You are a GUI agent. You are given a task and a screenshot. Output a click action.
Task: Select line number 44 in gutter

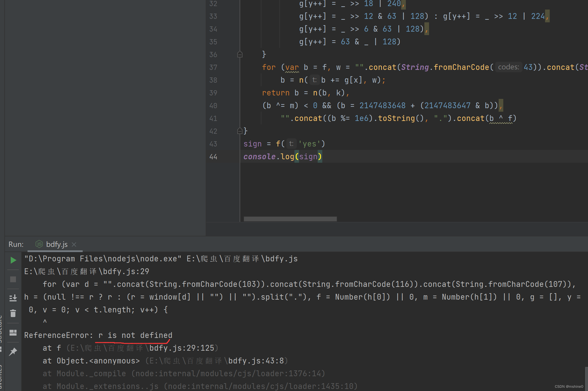(x=213, y=157)
